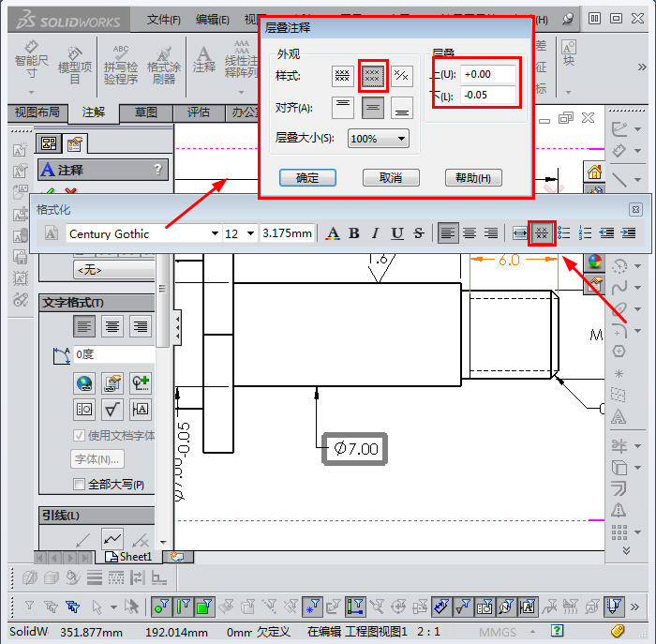656x644 pixels.
Task: Click the 确定 button in the dialog
Action: pyautogui.click(x=307, y=177)
